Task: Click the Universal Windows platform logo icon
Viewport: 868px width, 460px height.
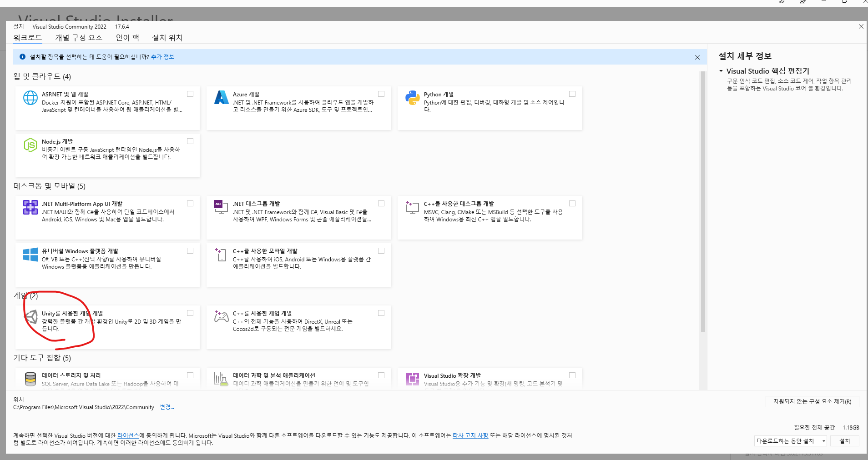Action: tap(30, 255)
